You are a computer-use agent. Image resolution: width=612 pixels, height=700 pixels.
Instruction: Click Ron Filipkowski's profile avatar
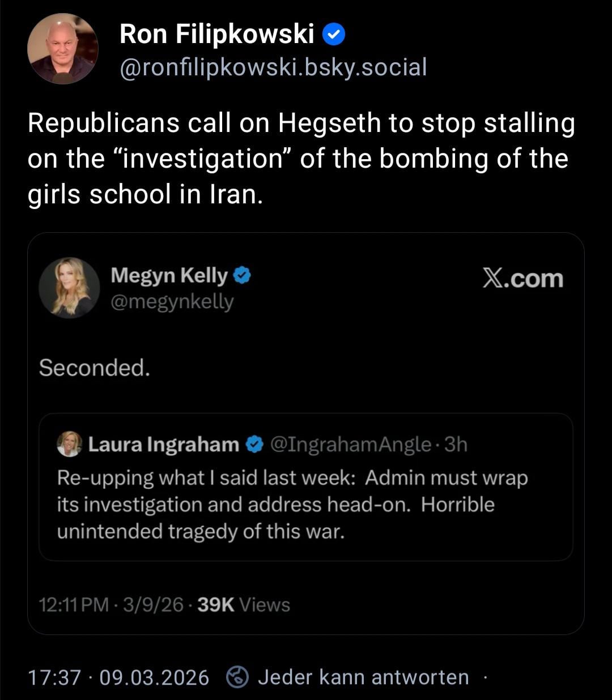pos(62,49)
